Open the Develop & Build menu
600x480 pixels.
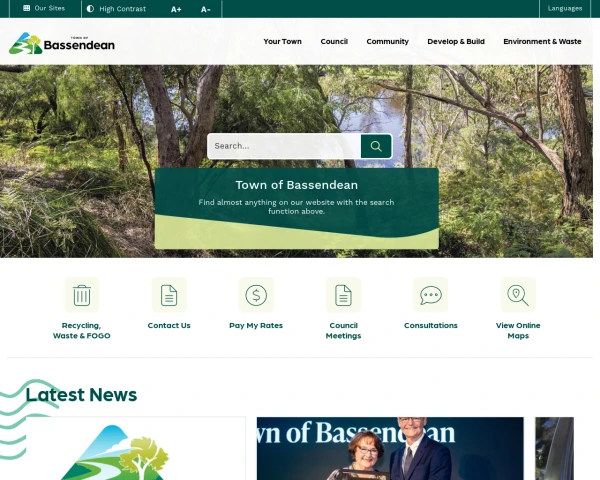(456, 41)
